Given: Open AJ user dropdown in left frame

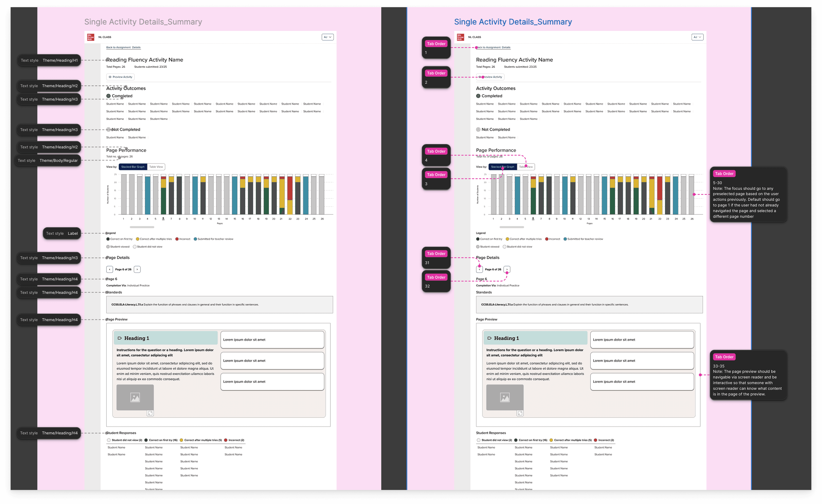Looking at the screenshot, I should pos(327,37).
